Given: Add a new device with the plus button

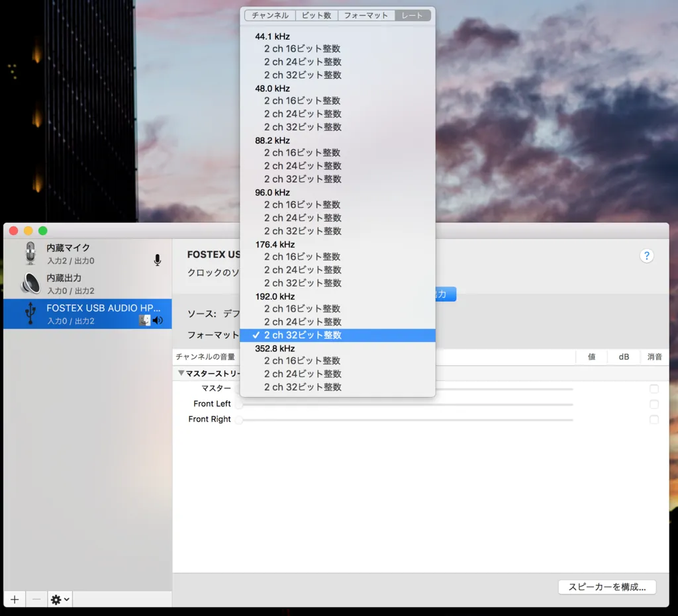Looking at the screenshot, I should (x=15, y=599).
